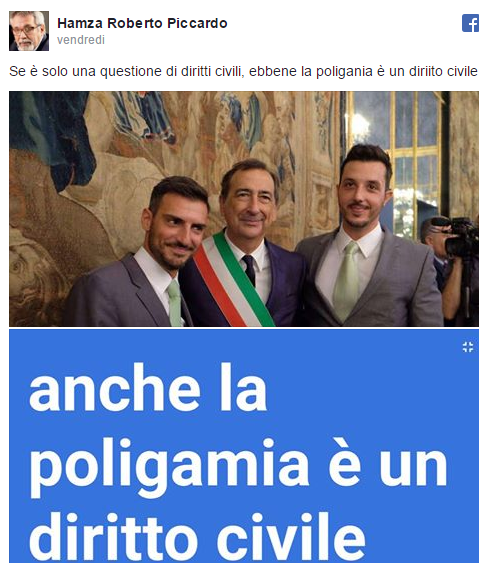Click the 'anche la' headline line

148,388
